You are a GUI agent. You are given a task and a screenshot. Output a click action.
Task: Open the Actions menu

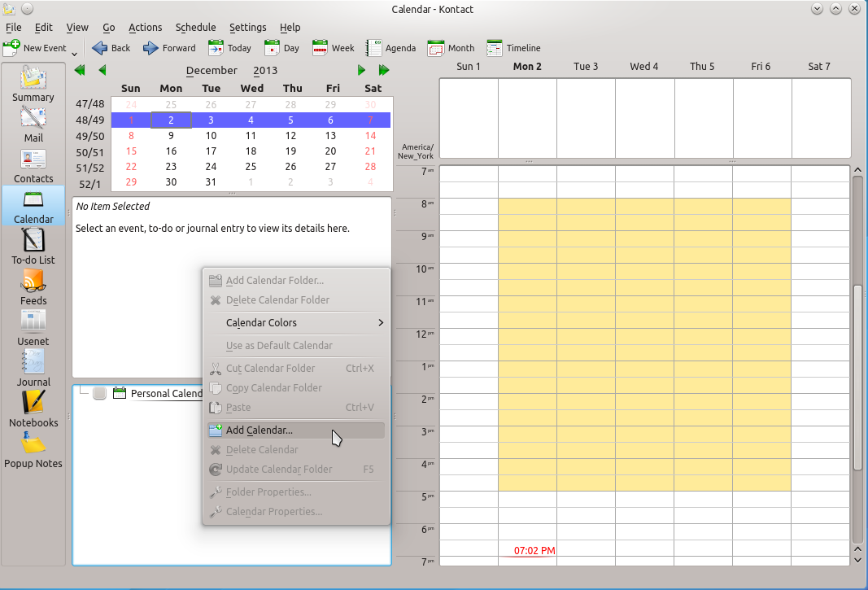(x=145, y=27)
